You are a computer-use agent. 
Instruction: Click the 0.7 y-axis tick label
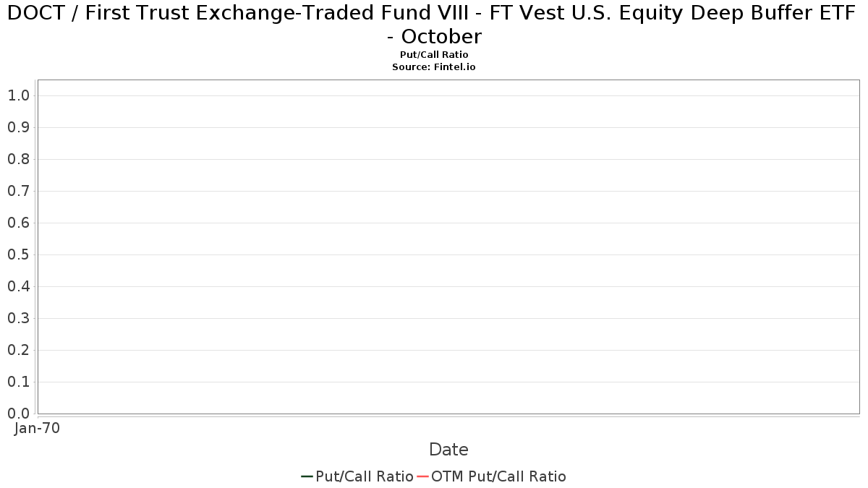click(x=18, y=191)
